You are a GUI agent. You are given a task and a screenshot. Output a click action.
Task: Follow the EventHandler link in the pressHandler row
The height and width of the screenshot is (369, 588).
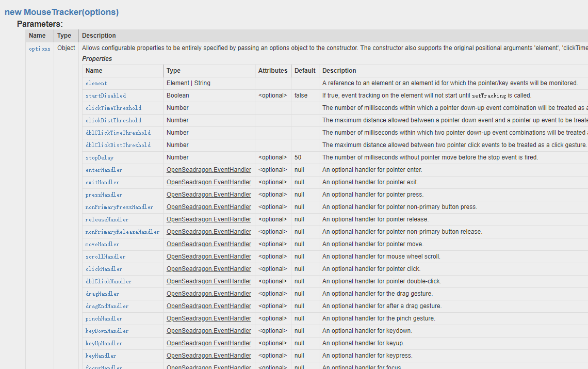208,195
